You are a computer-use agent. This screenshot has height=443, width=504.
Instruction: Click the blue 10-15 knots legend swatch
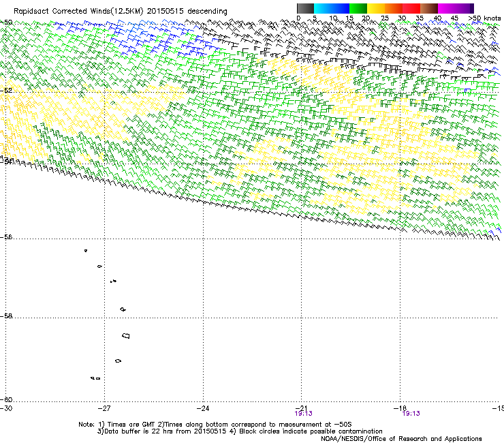(341, 8)
